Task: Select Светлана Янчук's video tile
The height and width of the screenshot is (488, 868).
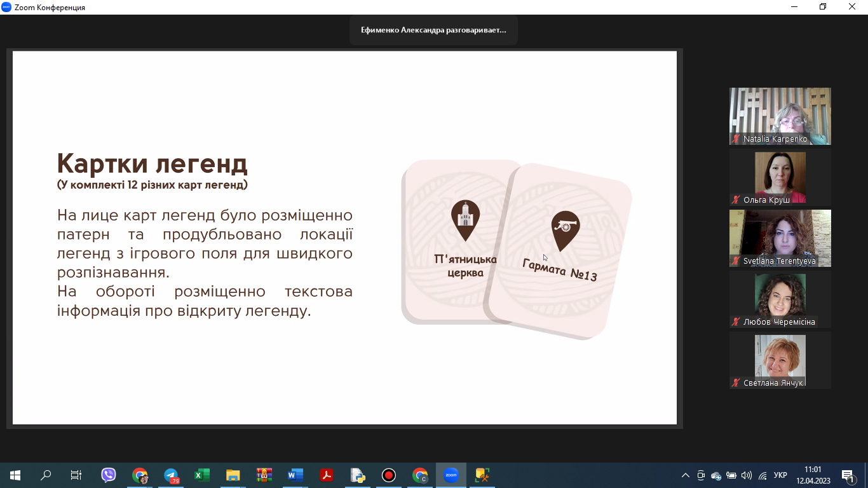Action: click(x=780, y=360)
